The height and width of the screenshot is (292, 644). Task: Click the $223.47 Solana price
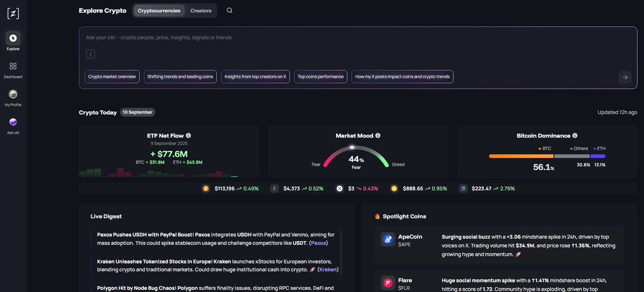click(x=482, y=189)
